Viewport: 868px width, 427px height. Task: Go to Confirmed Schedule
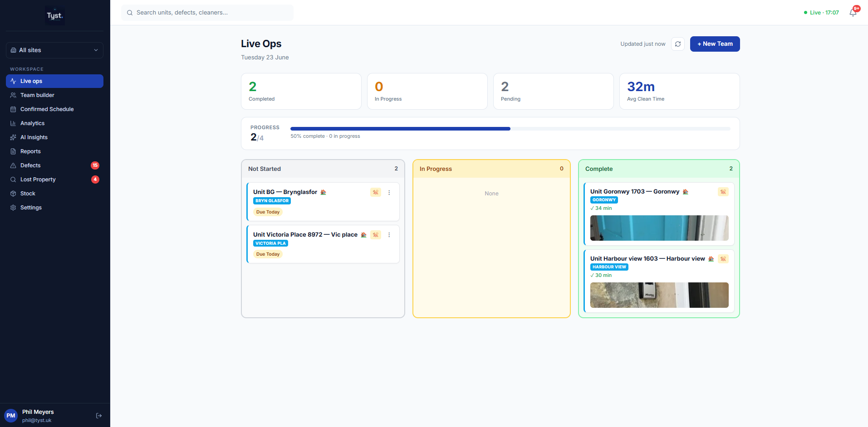(x=54, y=109)
